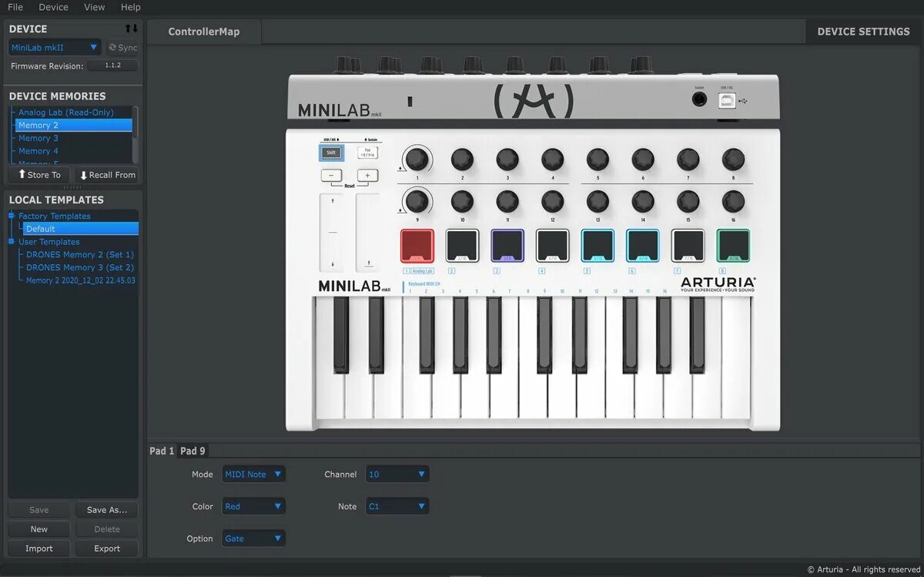Select Analog Lab (Read-Only) memory

tap(65, 112)
